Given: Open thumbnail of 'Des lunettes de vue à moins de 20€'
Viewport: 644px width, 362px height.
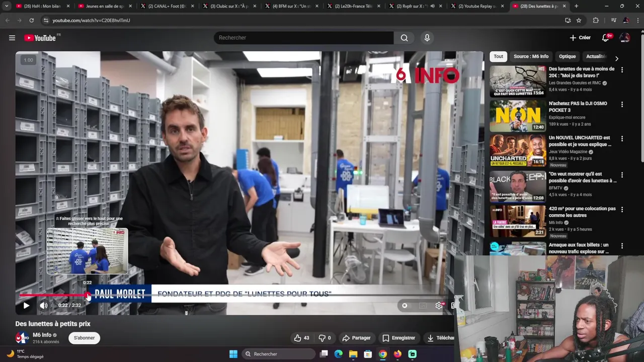Looking at the screenshot, I should tap(518, 81).
